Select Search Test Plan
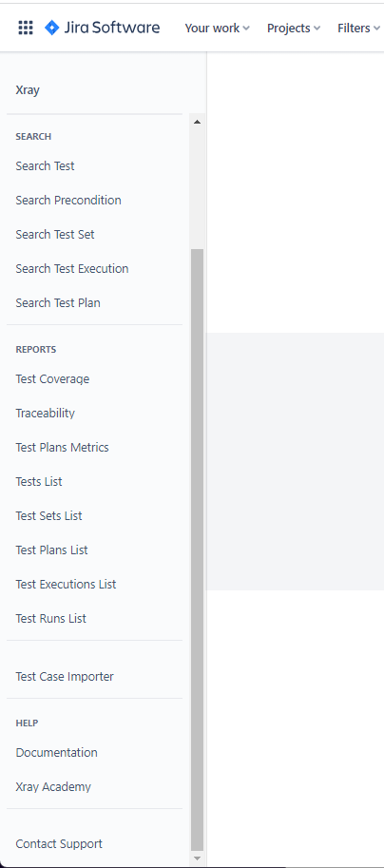 (58, 303)
